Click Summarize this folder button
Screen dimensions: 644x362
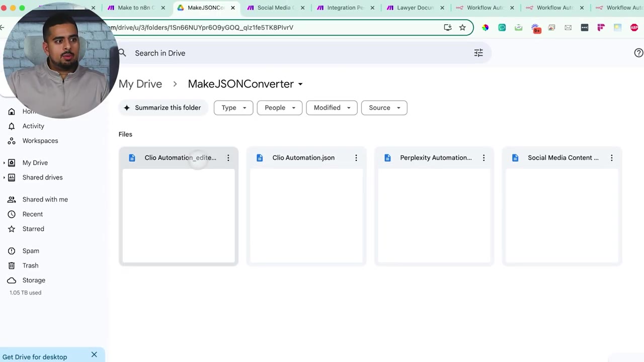click(163, 108)
